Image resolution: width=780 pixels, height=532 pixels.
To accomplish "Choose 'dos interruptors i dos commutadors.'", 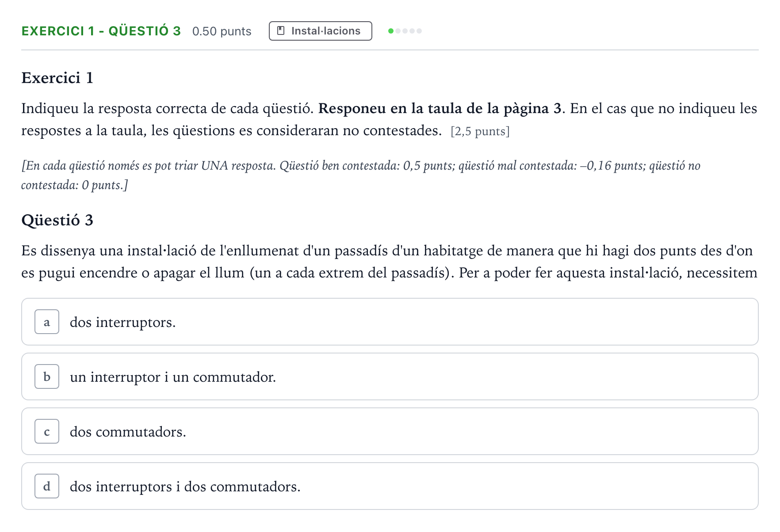I will coord(390,486).
